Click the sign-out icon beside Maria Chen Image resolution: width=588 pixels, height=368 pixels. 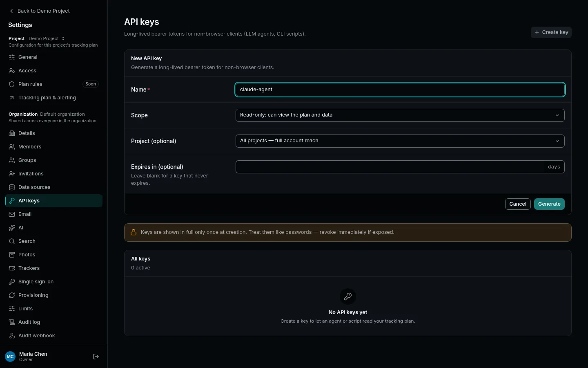click(x=96, y=357)
